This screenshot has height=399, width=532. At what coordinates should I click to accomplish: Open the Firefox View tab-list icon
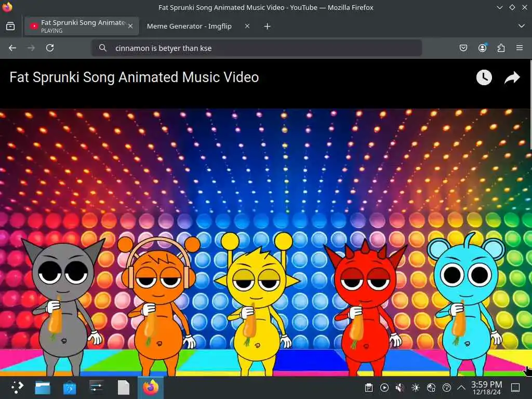(10, 26)
